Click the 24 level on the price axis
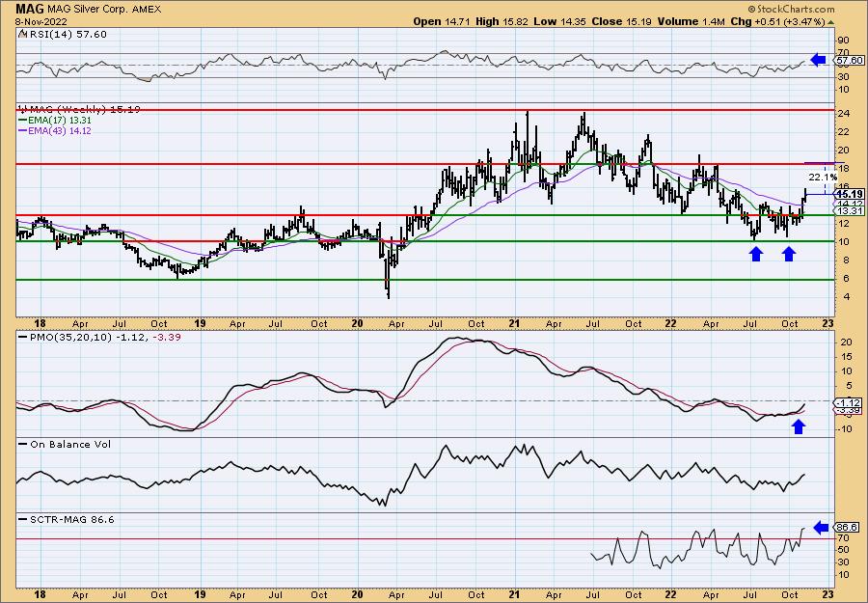 click(843, 114)
